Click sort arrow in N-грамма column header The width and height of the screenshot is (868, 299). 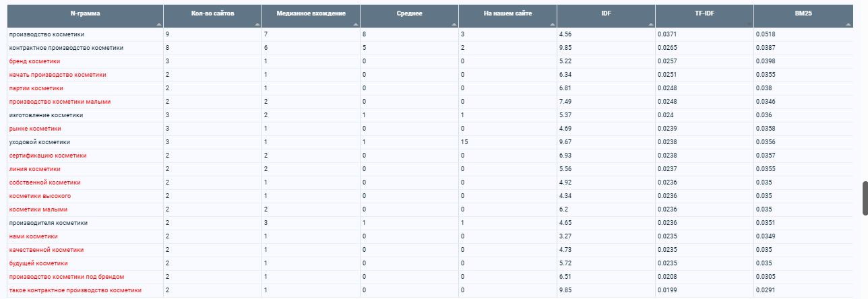click(158, 24)
